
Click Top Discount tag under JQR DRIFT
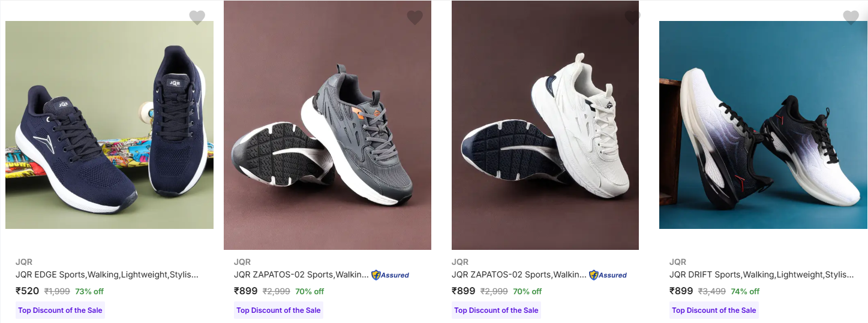714,310
